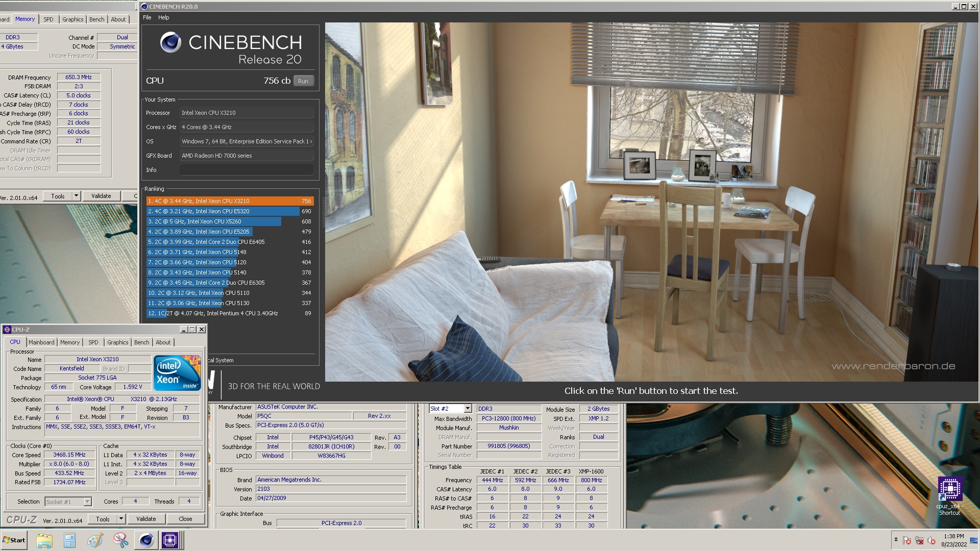Click the disconnected network tray icon
The height and width of the screenshot is (551, 980).
(x=919, y=540)
